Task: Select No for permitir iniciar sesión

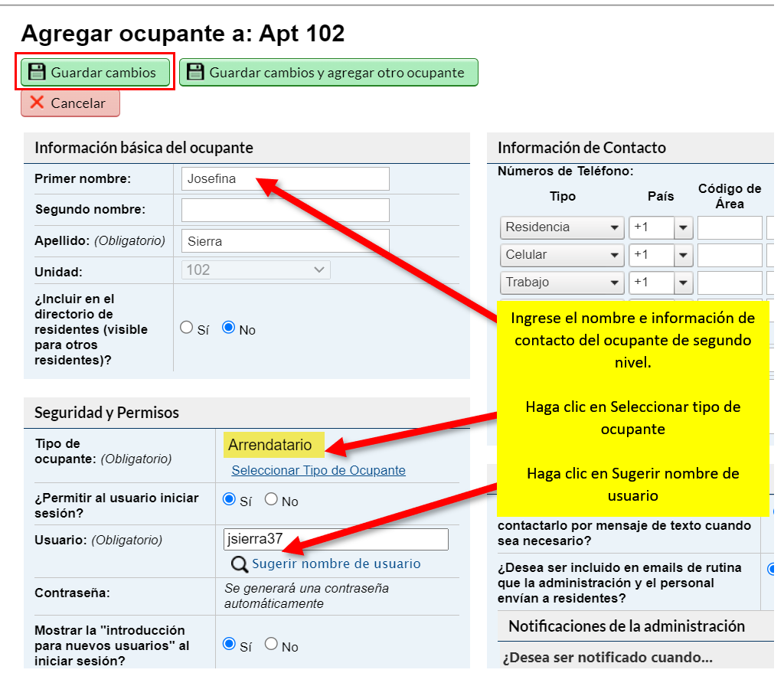Action: click(271, 499)
